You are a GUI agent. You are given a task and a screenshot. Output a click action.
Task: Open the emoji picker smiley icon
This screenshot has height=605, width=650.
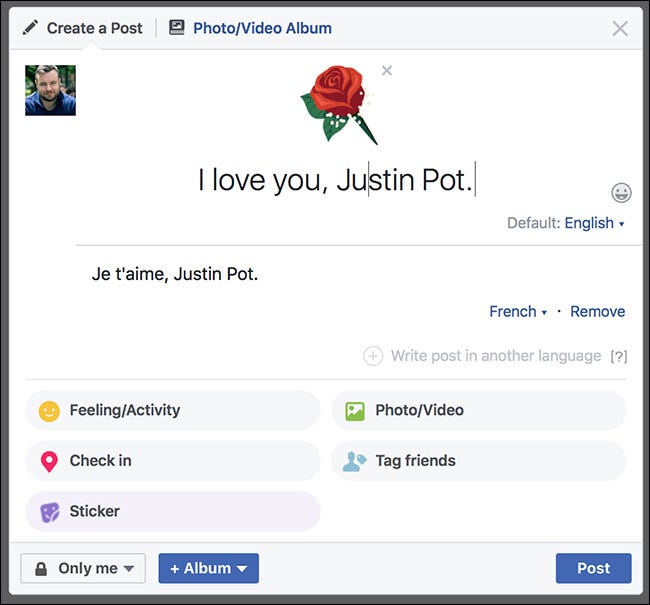click(x=621, y=193)
